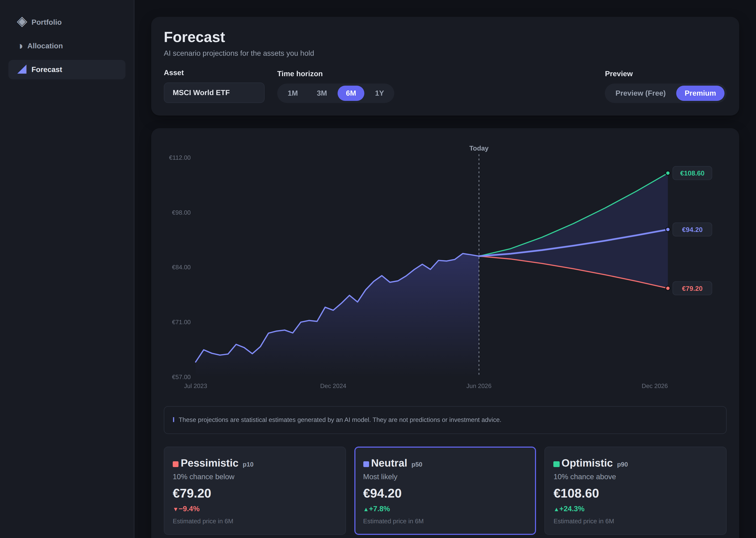Click the Jun 2026 axis label
Image resolution: width=756 pixels, height=538 pixels.
[x=479, y=386]
